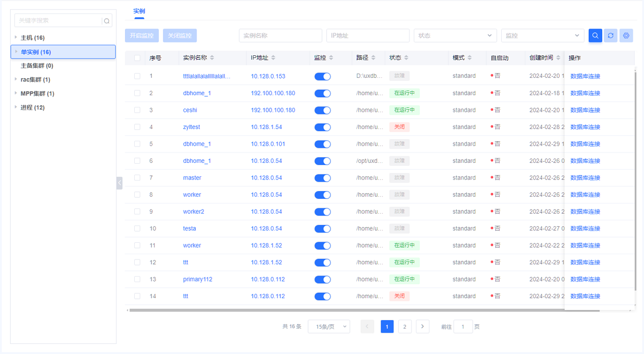Toggle monitoring switch for zyltest
Viewport: 644px width, 354px height.
click(x=322, y=127)
